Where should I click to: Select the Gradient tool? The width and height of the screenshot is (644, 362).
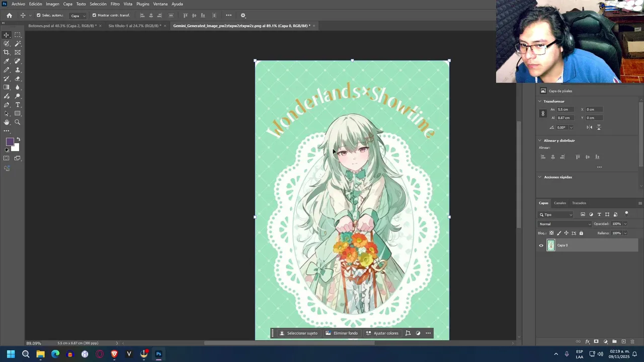(7, 87)
